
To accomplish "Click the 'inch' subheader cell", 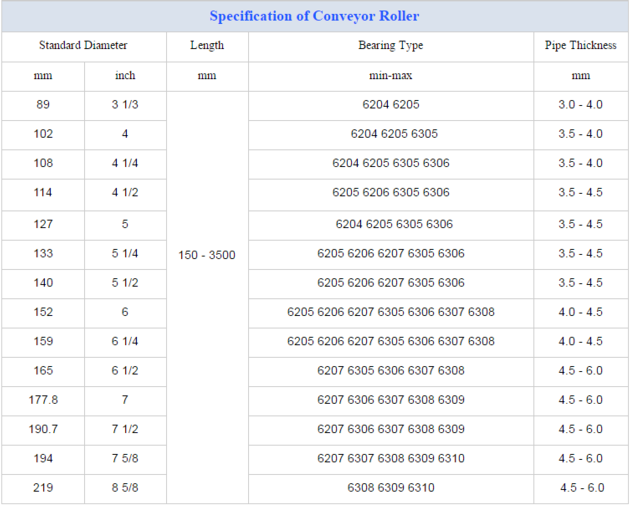I will [125, 76].
